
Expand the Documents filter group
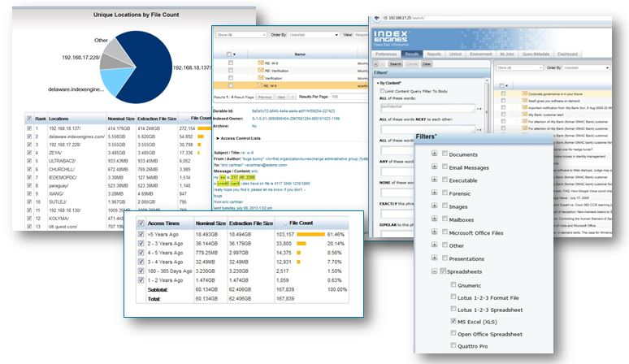click(x=434, y=154)
